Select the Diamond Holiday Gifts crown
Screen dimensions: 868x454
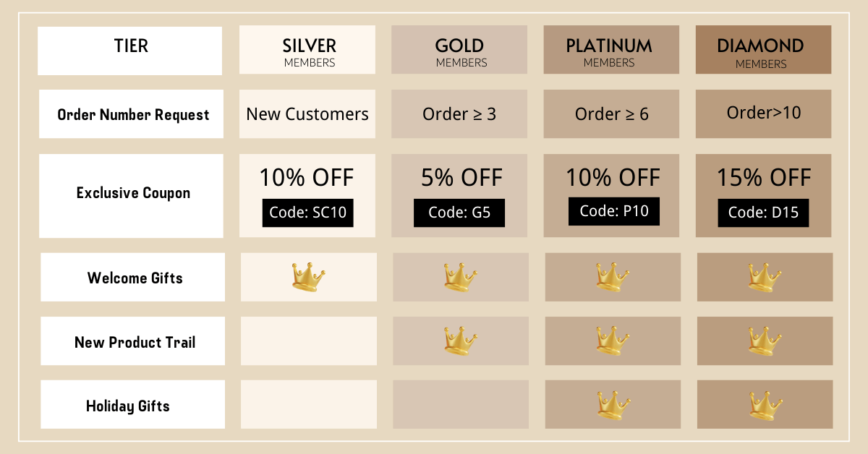[x=766, y=405]
